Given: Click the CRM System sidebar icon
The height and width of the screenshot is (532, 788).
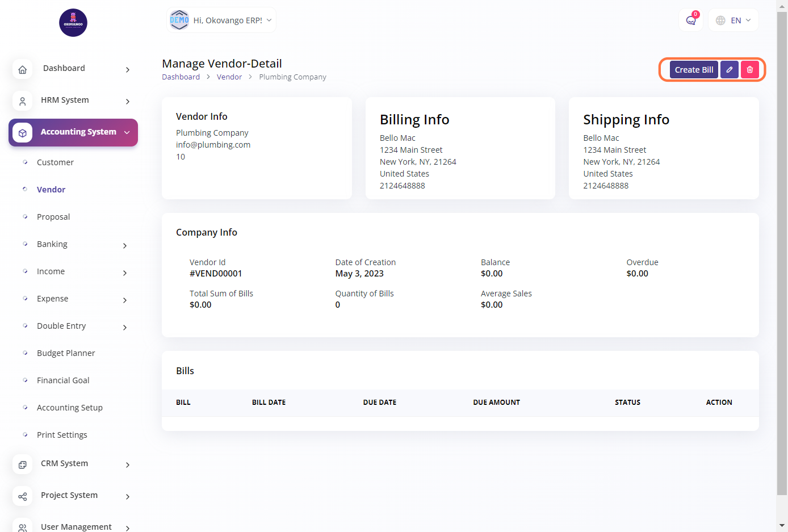Looking at the screenshot, I should (23, 464).
